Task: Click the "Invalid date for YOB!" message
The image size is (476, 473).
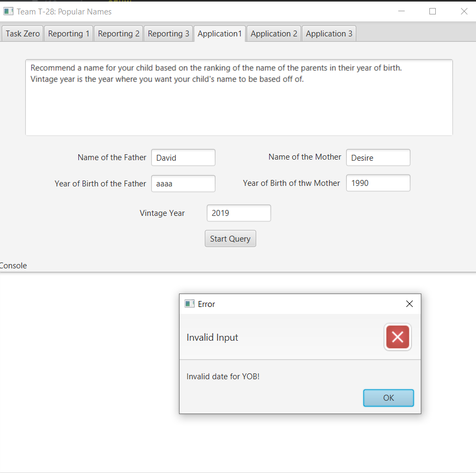Action: coord(223,377)
